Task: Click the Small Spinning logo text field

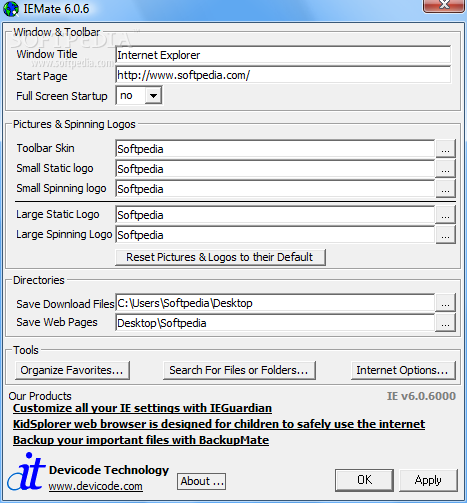Action: (275, 189)
